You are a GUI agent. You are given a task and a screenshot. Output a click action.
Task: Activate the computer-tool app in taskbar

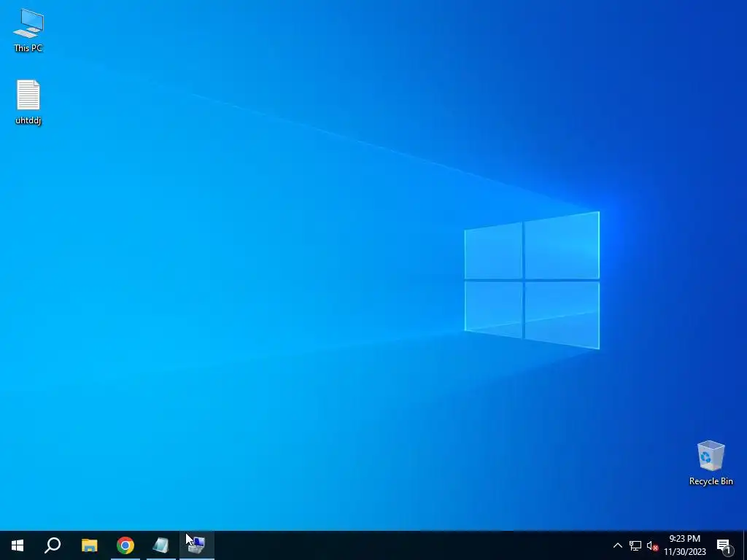(197, 545)
